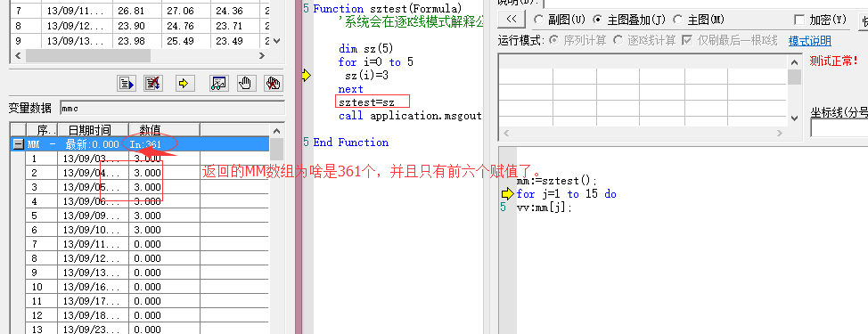This screenshot has width=868, height=334.
Task: Click the parameter grid scroll-down arrow
Action: click(794, 118)
